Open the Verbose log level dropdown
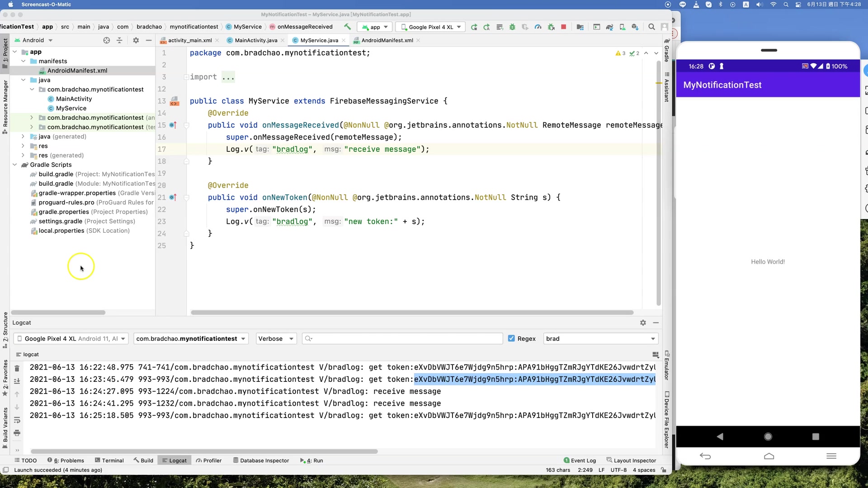 pos(276,338)
